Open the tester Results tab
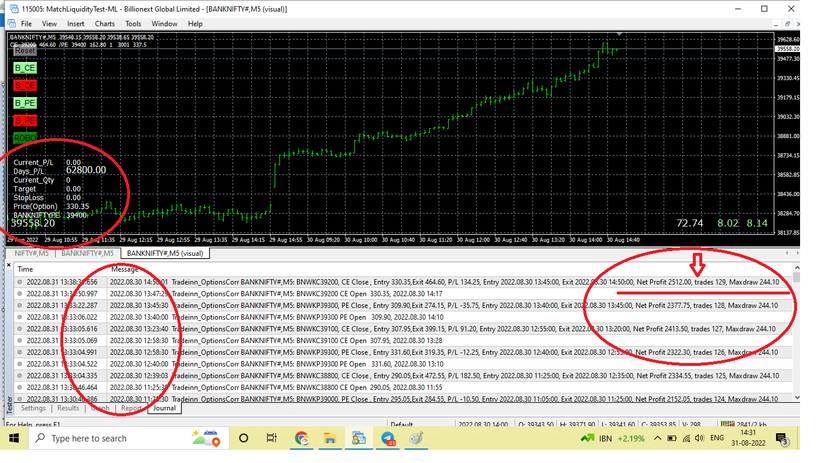 [x=68, y=408]
